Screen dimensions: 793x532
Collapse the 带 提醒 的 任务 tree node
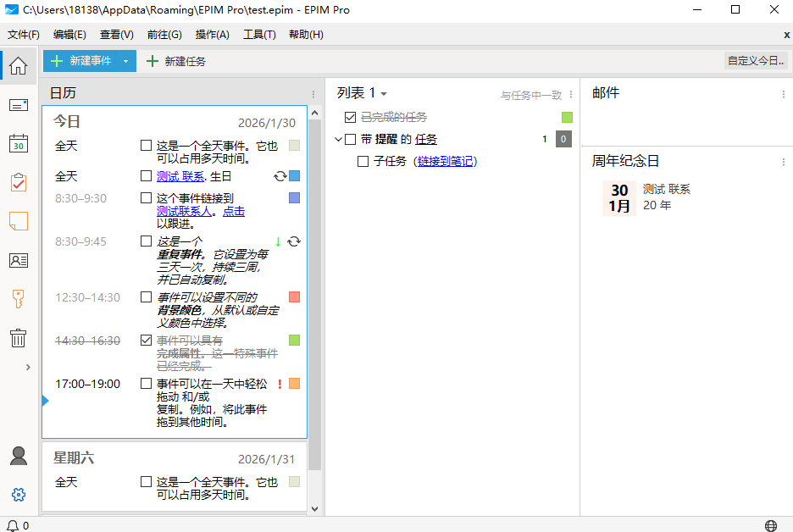338,139
